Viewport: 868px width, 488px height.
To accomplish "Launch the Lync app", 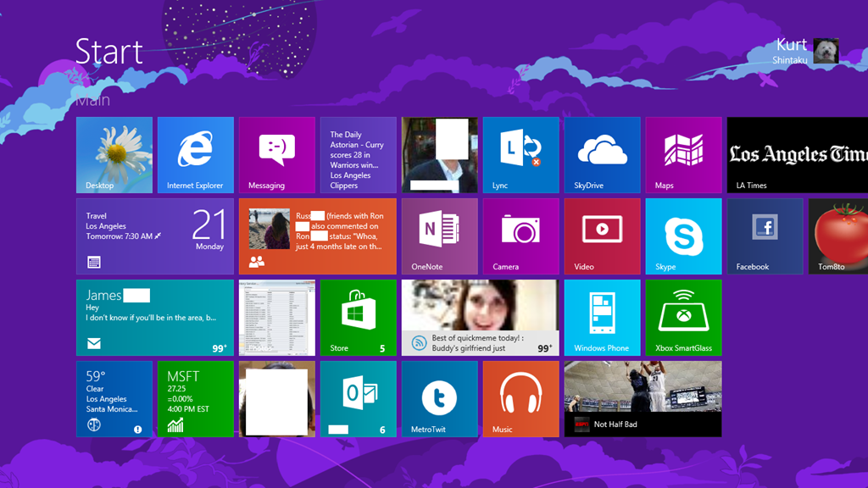I will pyautogui.click(x=520, y=155).
